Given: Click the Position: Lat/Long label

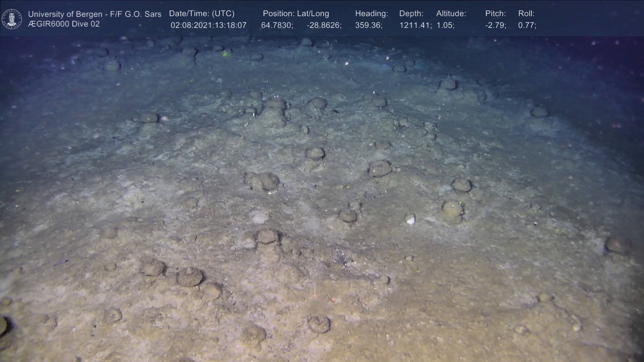Looking at the screenshot, I should point(296,14).
